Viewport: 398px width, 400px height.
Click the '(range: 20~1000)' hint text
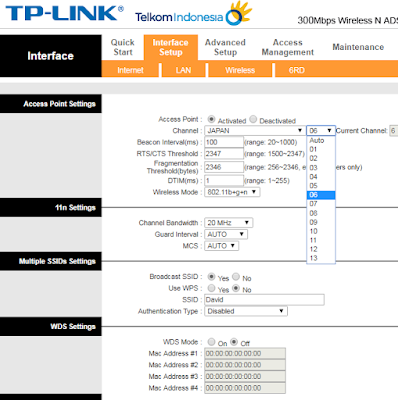tap(271, 142)
